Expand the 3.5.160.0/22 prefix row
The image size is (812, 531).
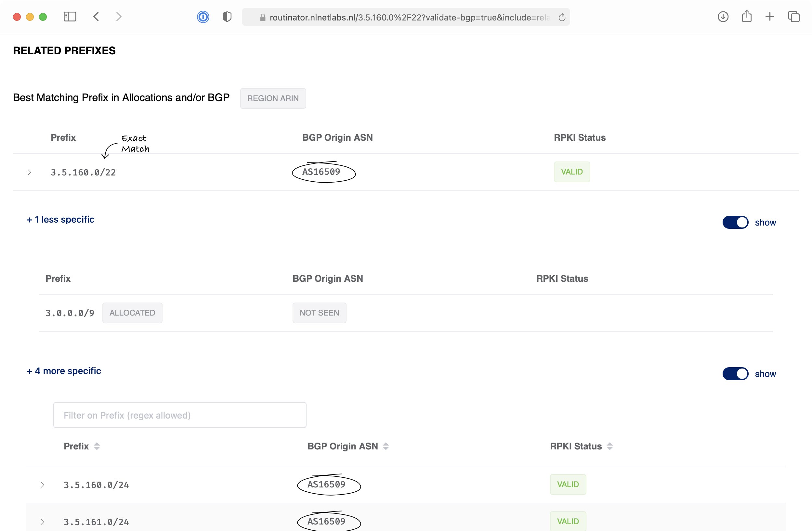pyautogui.click(x=29, y=172)
